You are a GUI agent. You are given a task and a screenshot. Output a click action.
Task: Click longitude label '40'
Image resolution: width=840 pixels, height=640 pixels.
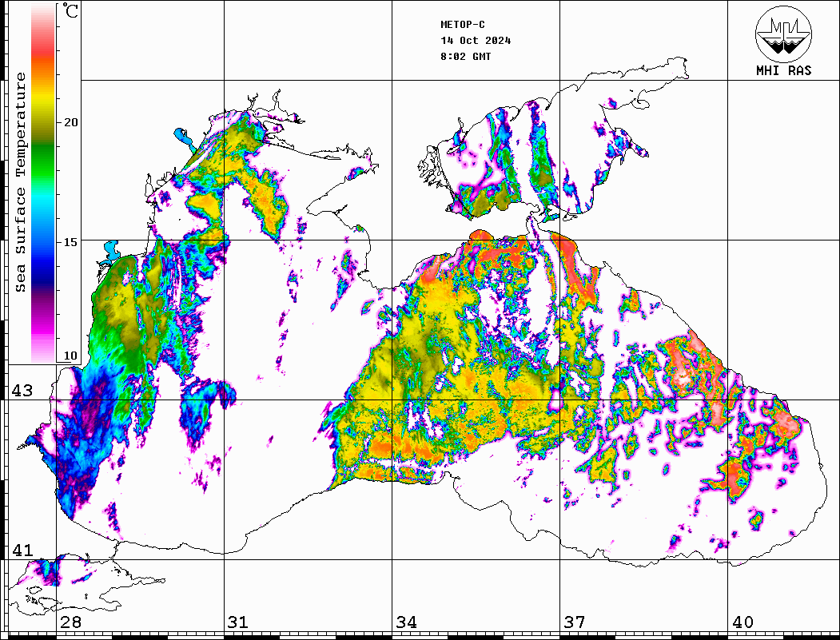(742, 622)
